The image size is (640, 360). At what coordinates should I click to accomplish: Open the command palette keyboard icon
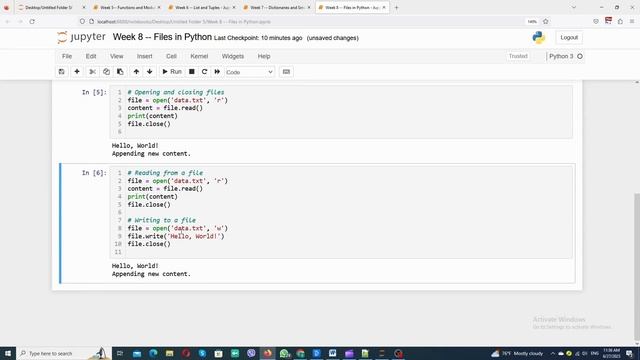[x=286, y=72]
